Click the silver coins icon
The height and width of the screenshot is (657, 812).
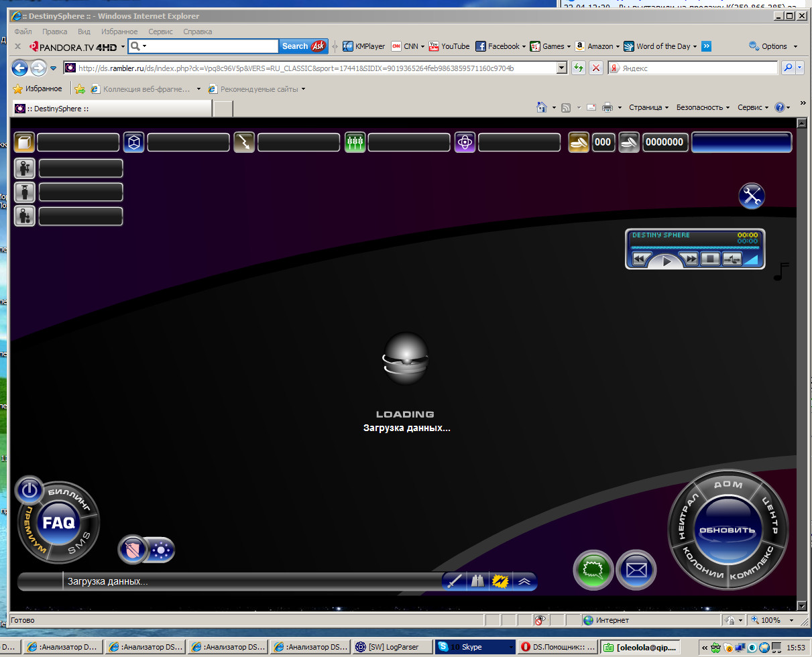point(629,142)
